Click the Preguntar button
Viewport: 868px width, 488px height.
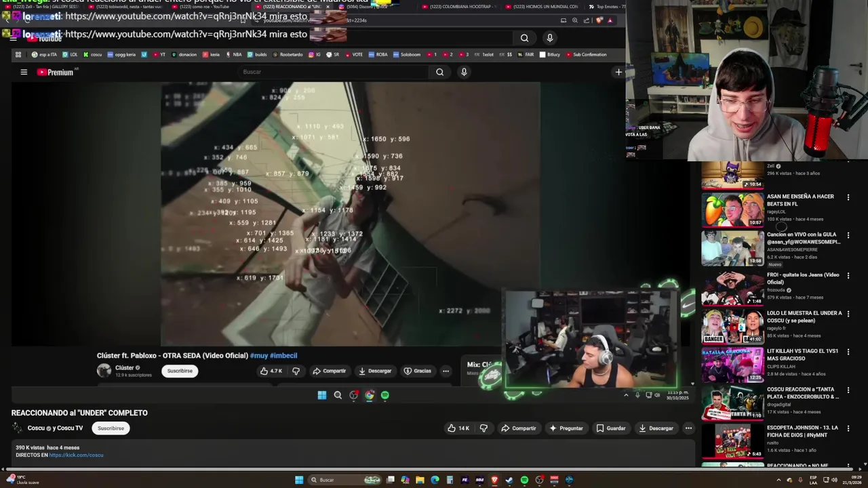point(566,428)
